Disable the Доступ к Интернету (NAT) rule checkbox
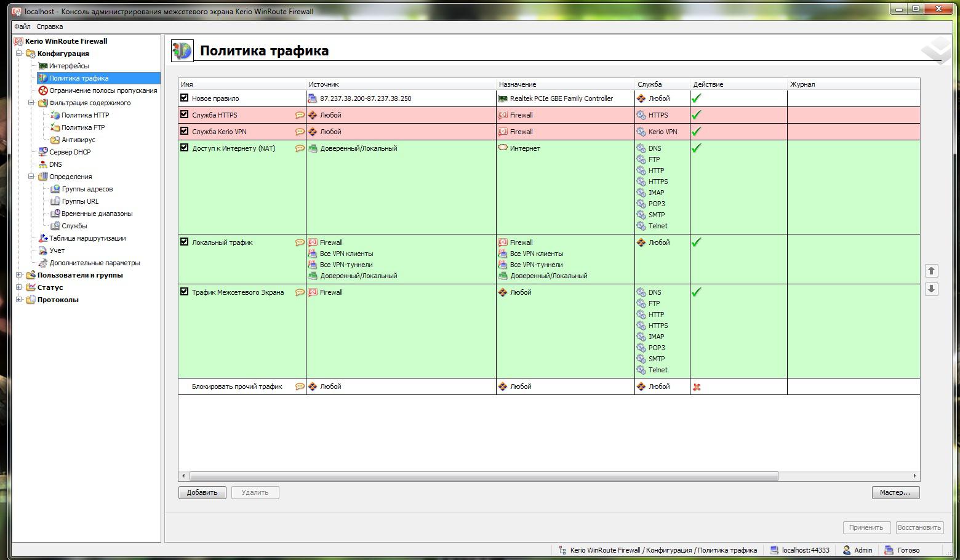960x560 pixels. [x=184, y=148]
